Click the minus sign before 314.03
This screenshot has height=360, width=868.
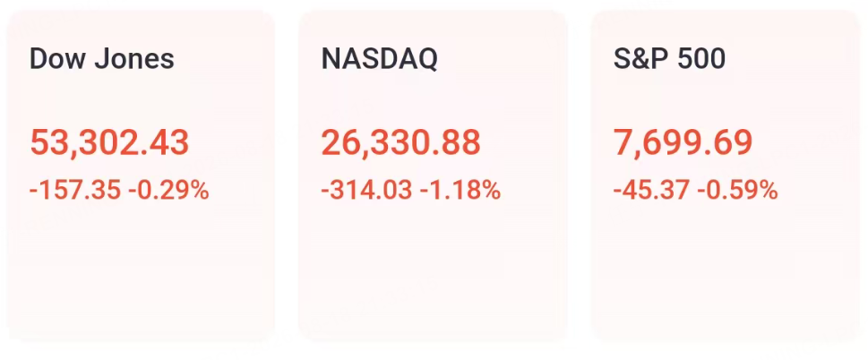point(324,192)
